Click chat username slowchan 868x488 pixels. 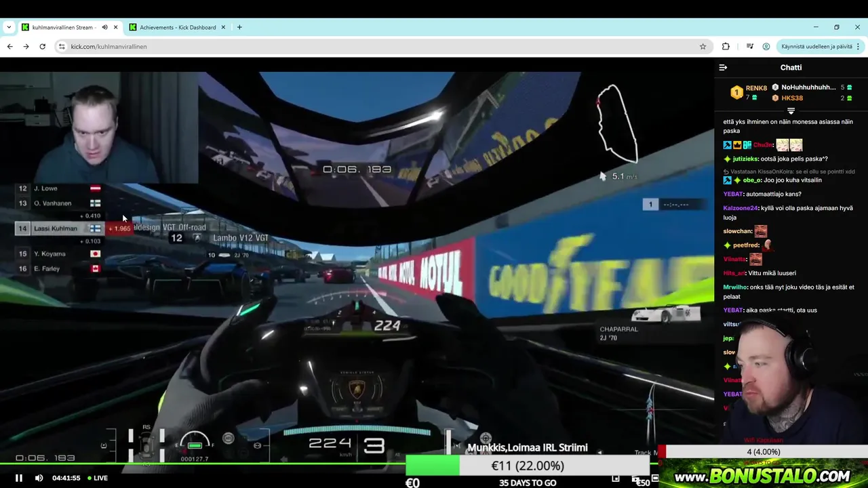click(738, 231)
